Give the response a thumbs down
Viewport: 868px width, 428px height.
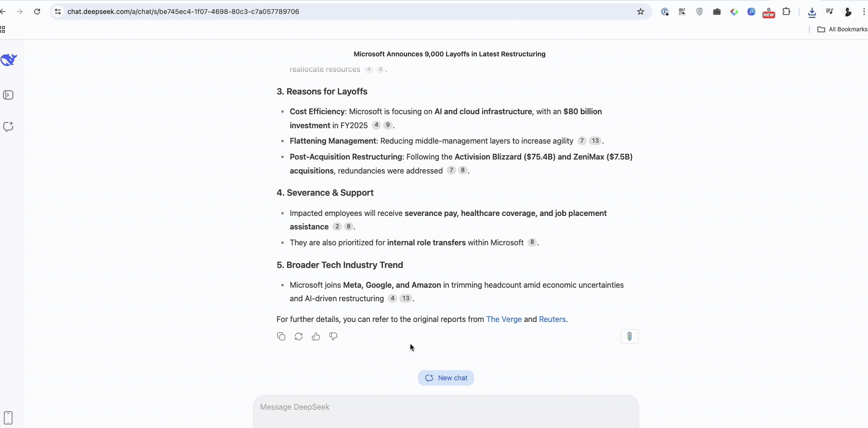coord(333,336)
